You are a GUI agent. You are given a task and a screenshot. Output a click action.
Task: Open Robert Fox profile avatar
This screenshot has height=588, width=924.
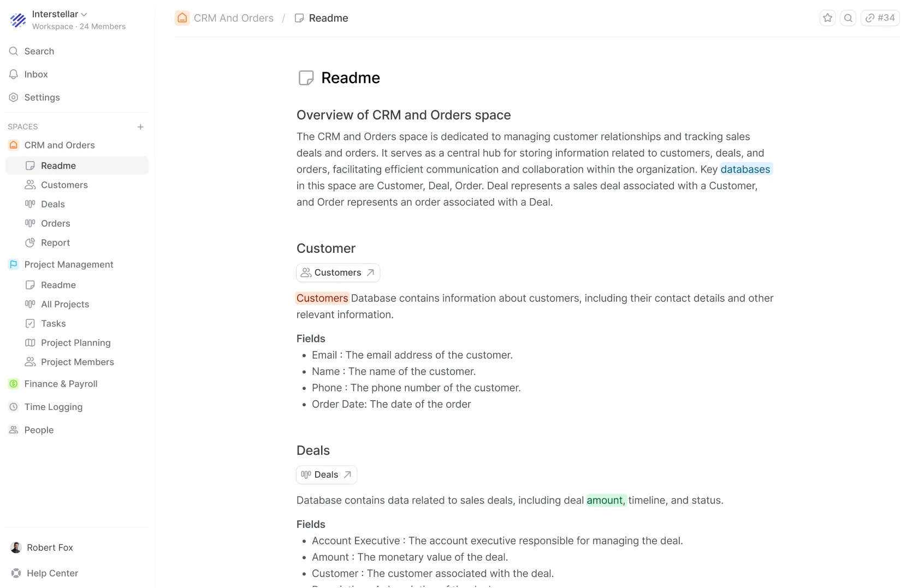[x=16, y=548]
